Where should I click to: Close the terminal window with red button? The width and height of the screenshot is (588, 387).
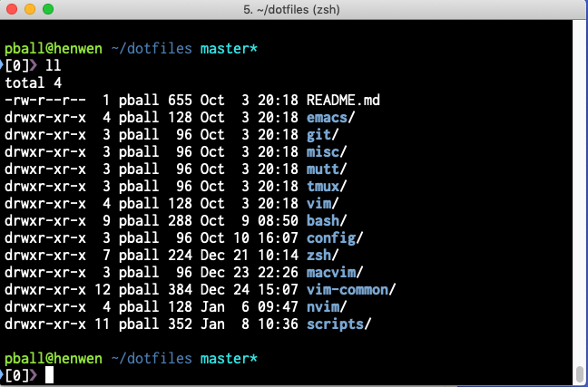(11, 10)
